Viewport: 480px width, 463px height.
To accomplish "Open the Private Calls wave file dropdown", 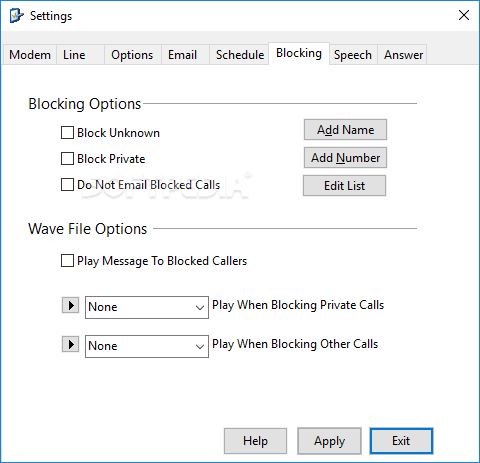I will [147, 307].
